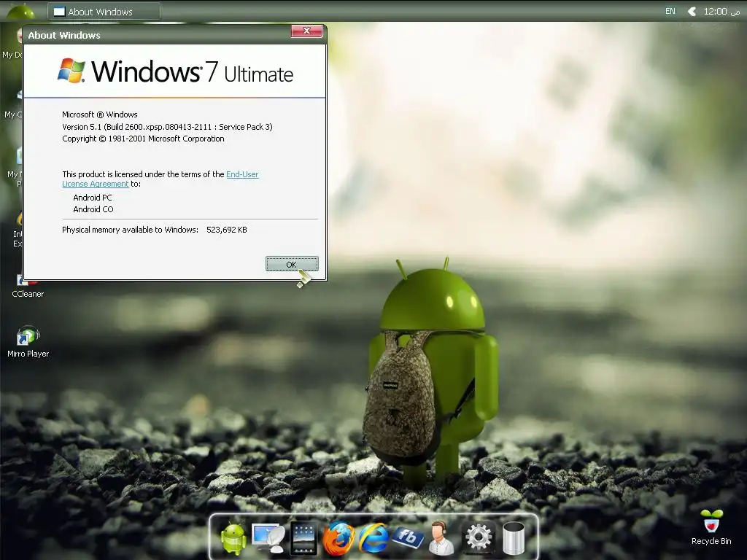Click the Android CO organization name
This screenshot has width=747, height=560.
[93, 209]
